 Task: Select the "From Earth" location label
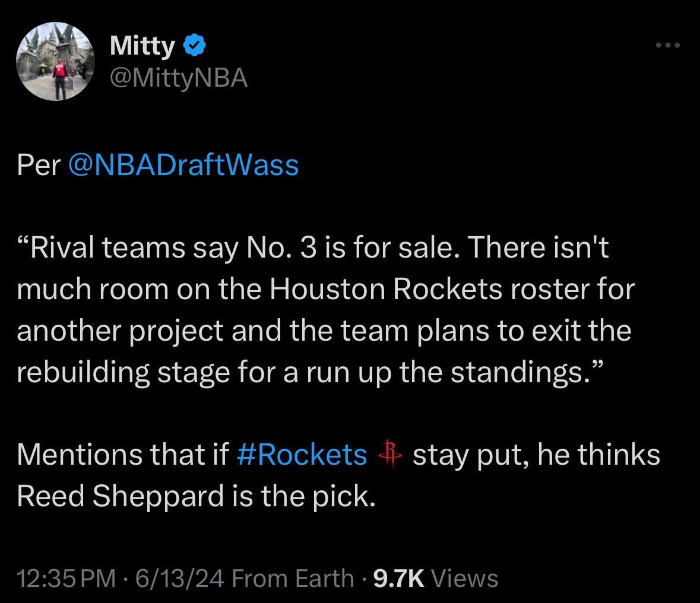(293, 577)
